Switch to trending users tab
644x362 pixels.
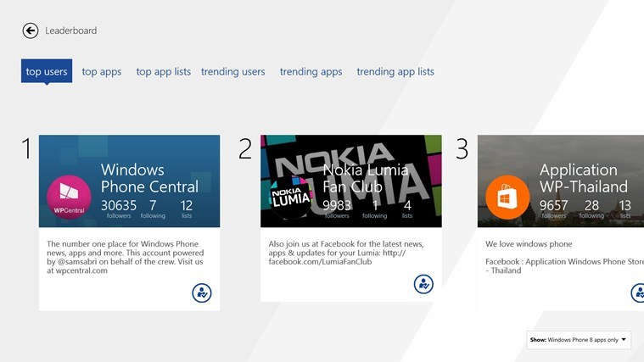(232, 71)
